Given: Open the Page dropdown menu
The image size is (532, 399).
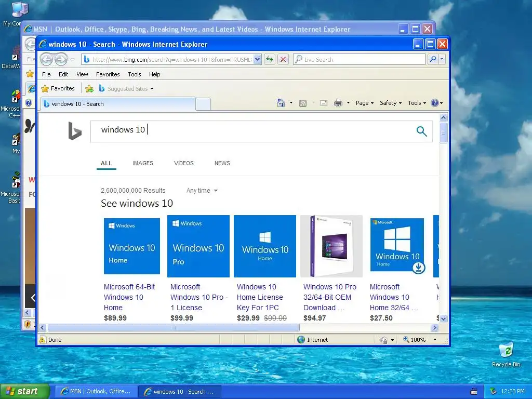Looking at the screenshot, I should (364, 103).
